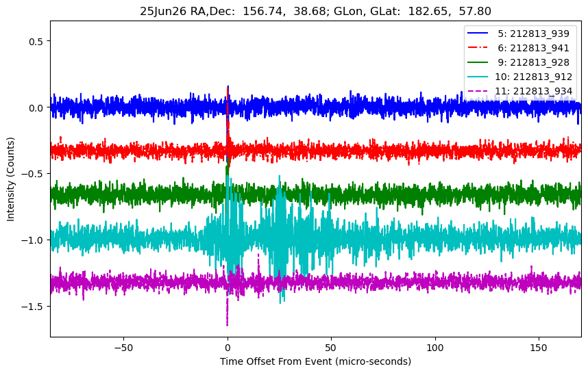Click the plot title starting with 25Jun26 RA,Dec
The height and width of the screenshot is (373, 588).
(x=315, y=11)
